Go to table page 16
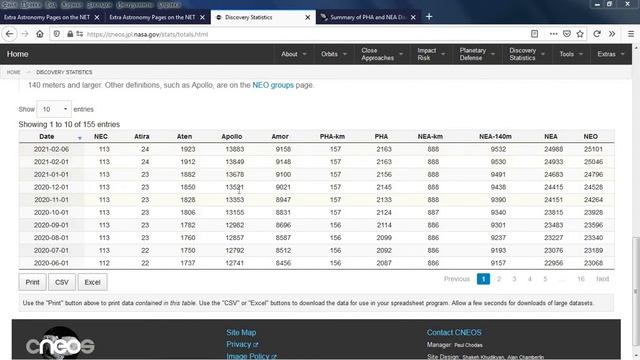Screen dimensions: 640x360 coord(580,279)
